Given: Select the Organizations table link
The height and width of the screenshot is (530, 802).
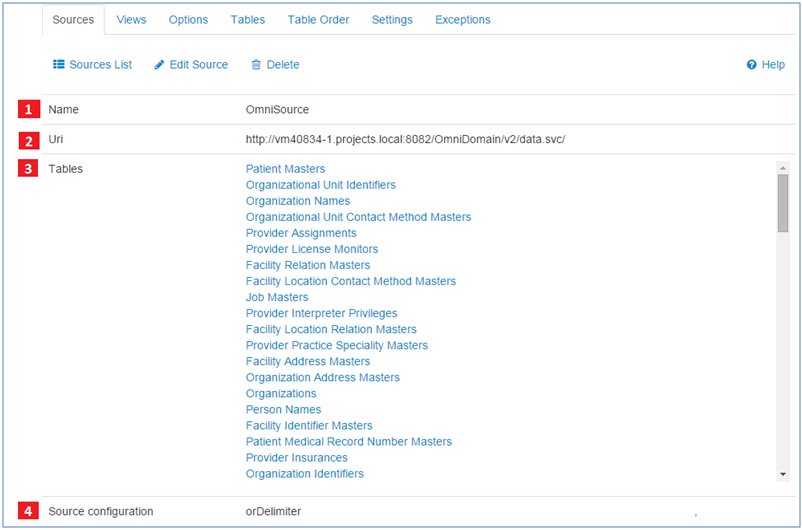Looking at the screenshot, I should [x=281, y=393].
